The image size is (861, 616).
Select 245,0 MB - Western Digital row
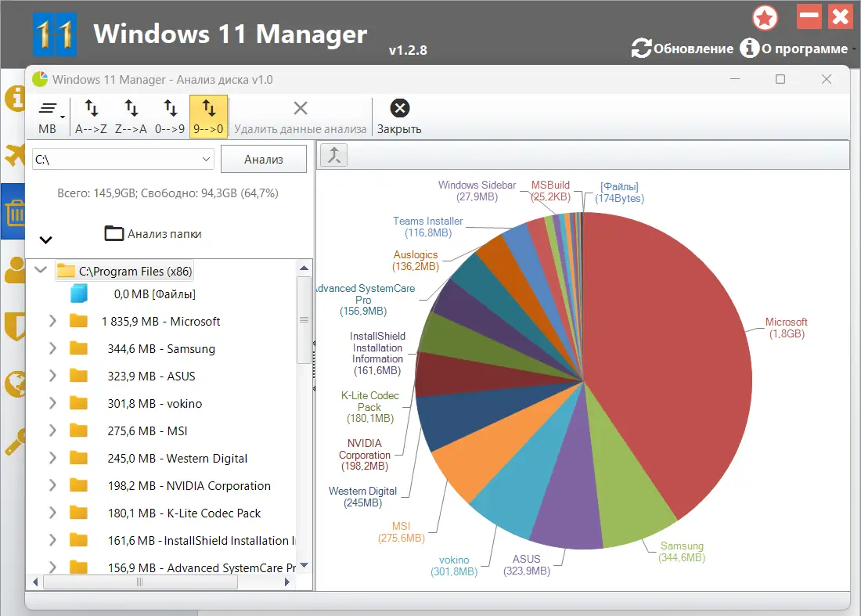(x=178, y=459)
